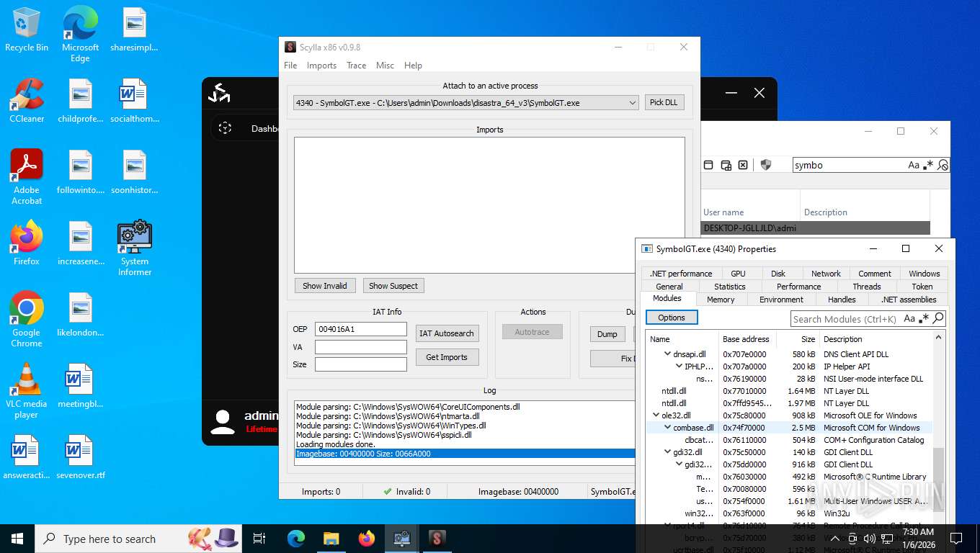This screenshot has width=980, height=553.
Task: Open Recycle Bin desktop icon
Action: [27, 30]
